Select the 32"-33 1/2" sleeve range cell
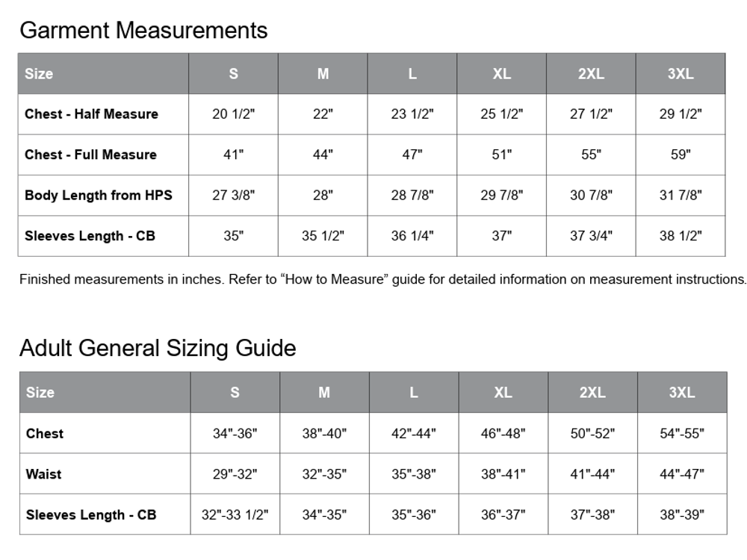 point(235,514)
